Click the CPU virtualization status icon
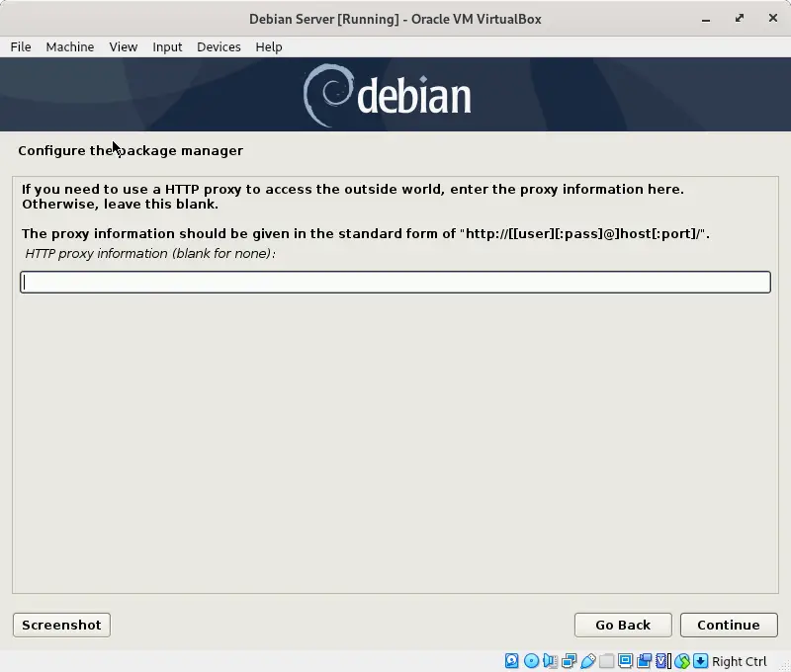This screenshot has height=672, width=791. pyautogui.click(x=662, y=660)
